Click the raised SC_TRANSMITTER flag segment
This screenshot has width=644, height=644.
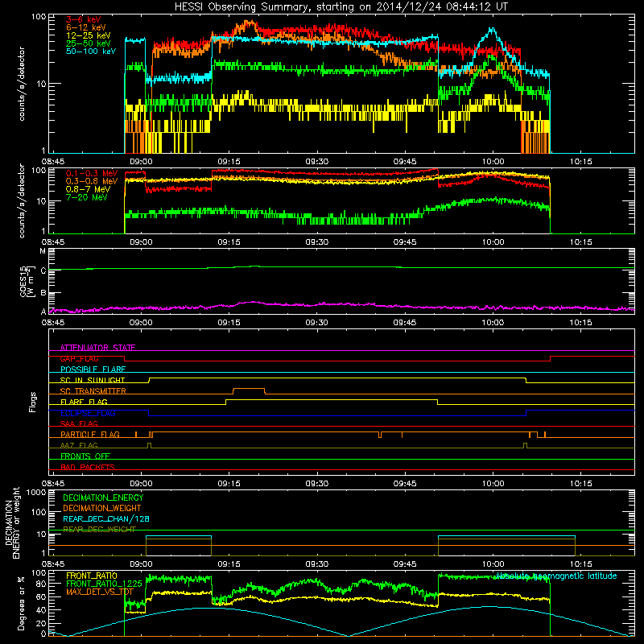(249, 389)
